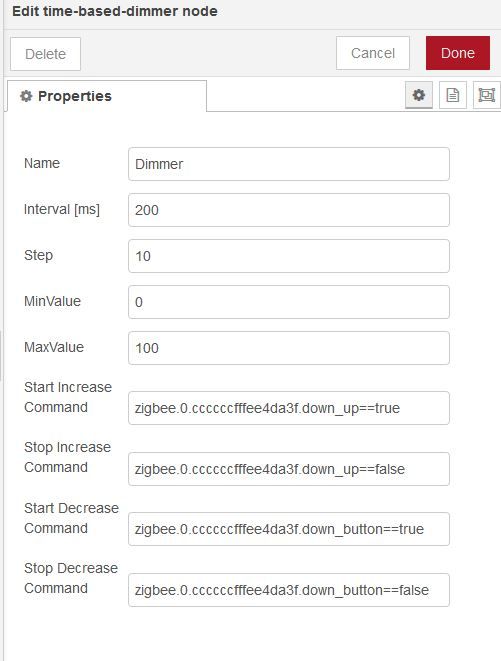Edit the MaxValue input box
Viewport: 501px width, 661px height.
[289, 348]
